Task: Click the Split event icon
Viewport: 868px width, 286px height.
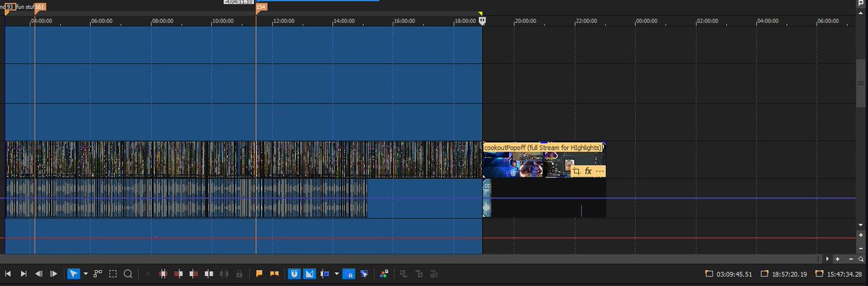Action: coord(209,274)
